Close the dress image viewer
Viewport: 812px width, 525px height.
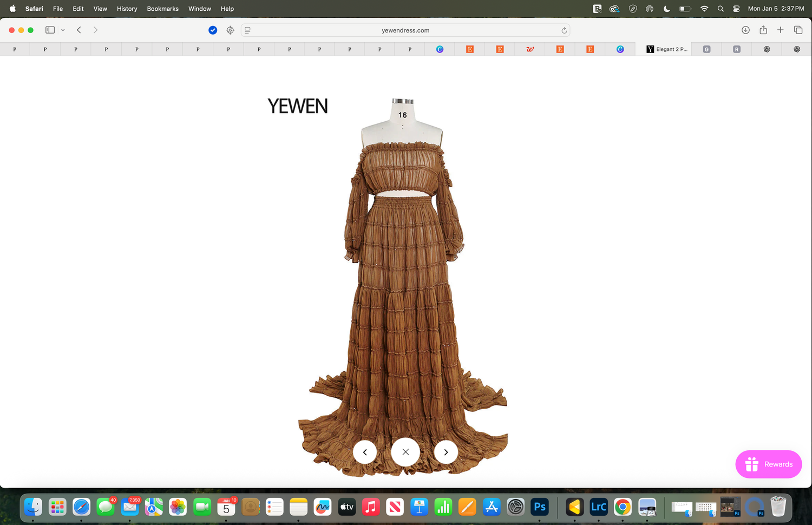[x=405, y=452]
